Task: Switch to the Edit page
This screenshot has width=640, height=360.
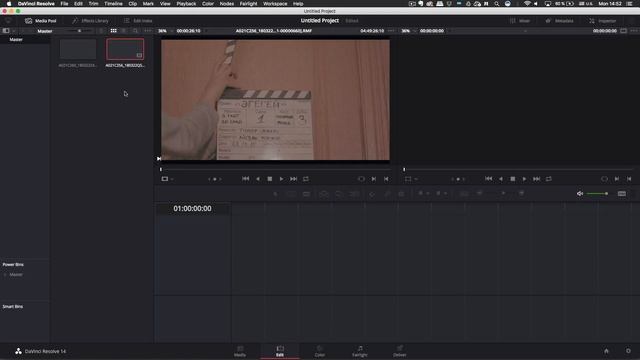Action: pyautogui.click(x=280, y=351)
